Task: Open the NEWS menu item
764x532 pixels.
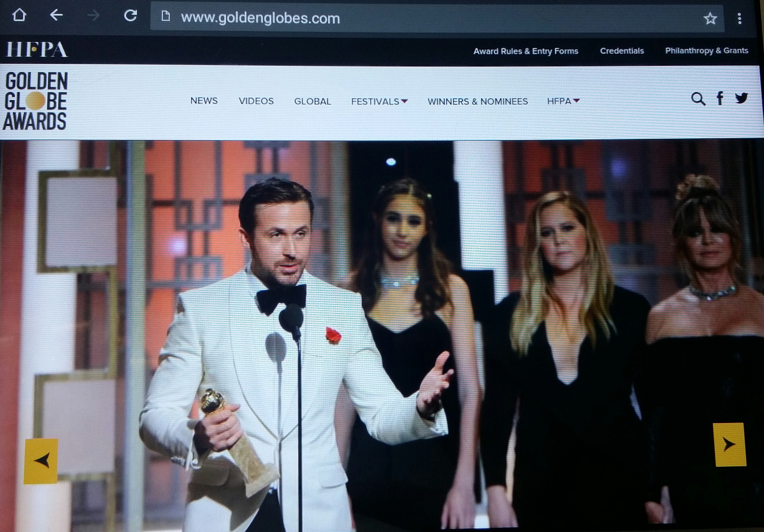Action: [x=204, y=101]
